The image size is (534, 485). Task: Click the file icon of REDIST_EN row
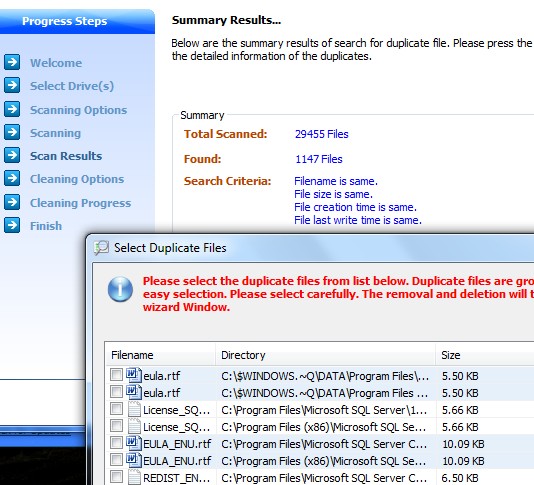pos(134,477)
